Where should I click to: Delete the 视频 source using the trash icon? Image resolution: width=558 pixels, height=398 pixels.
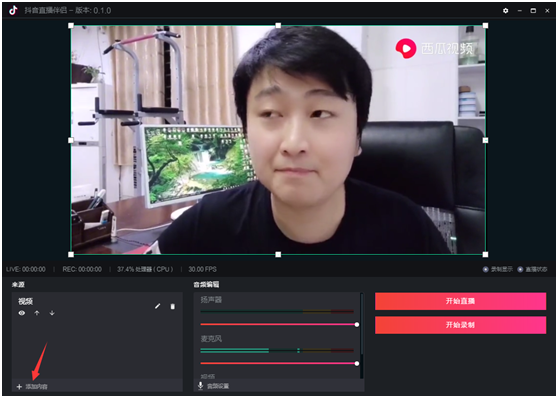(x=173, y=307)
